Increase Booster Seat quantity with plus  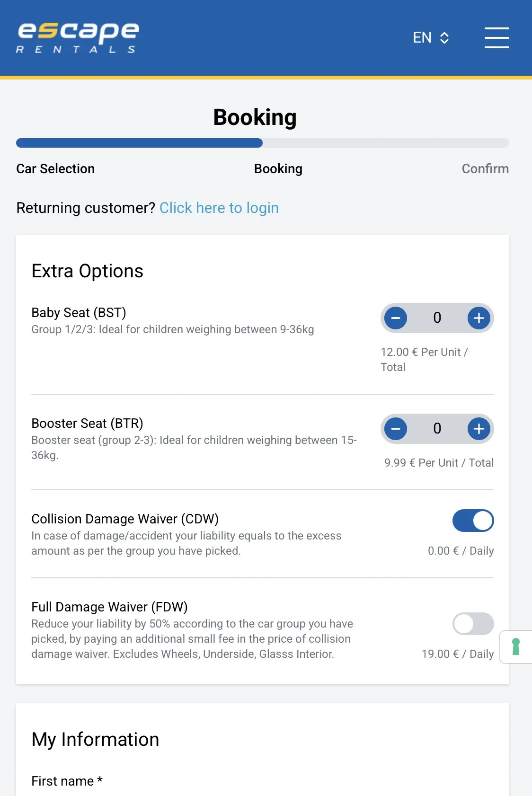(x=479, y=429)
